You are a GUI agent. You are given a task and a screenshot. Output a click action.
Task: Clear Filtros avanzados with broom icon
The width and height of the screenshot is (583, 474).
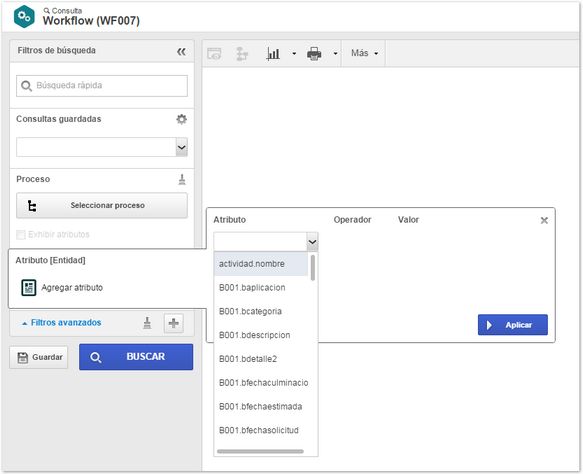(x=147, y=323)
